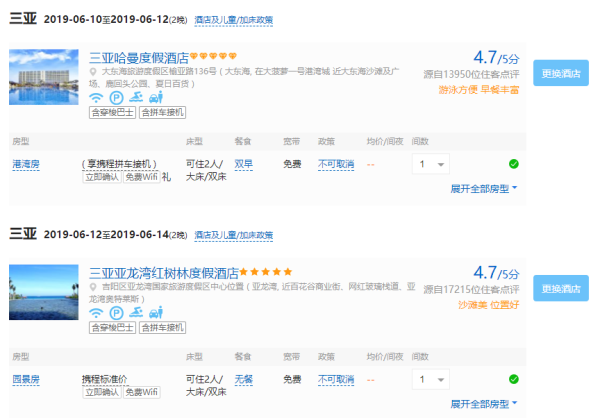Click 携程标准价 text in 园景房 row
Viewport: 600px width, 418px height.
104,379
